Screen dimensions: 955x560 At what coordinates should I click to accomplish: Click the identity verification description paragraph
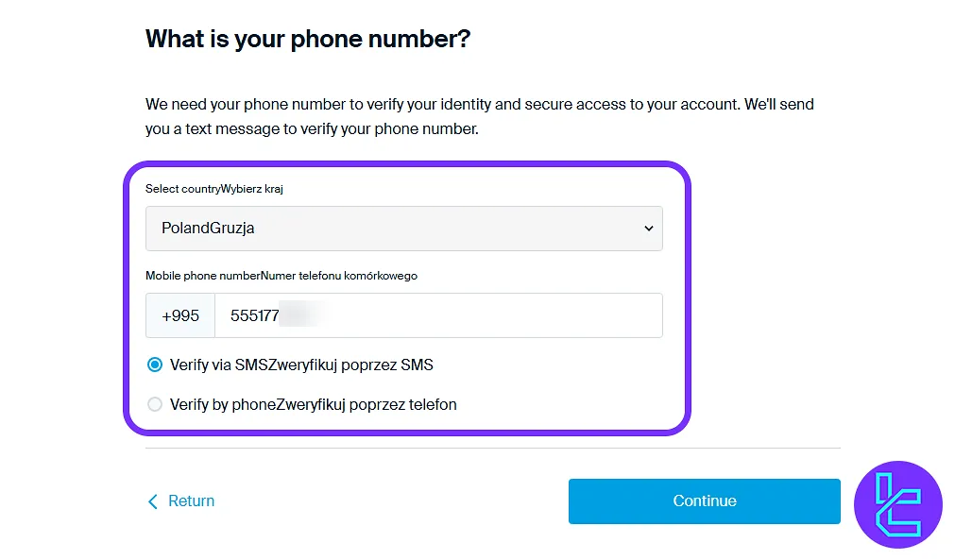point(479,116)
